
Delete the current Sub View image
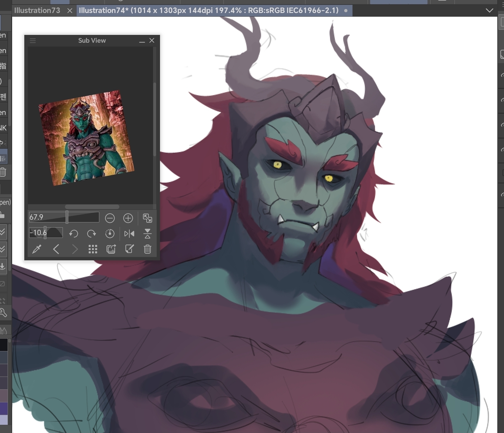(x=148, y=249)
